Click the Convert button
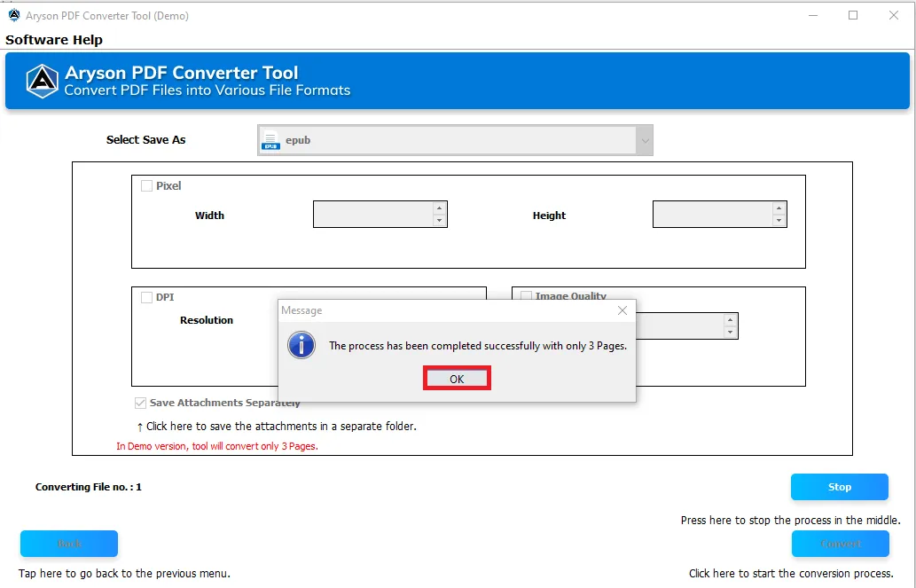 [x=841, y=544]
